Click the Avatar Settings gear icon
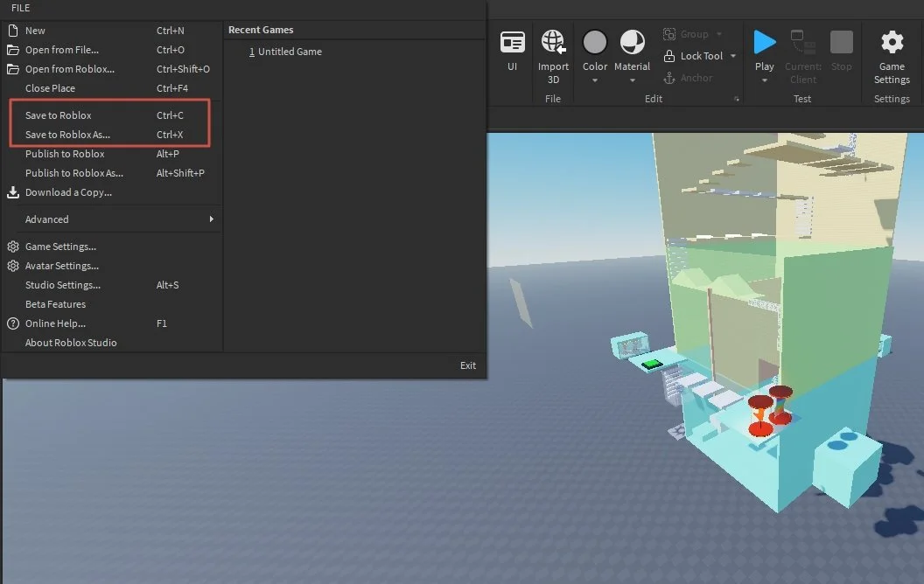This screenshot has height=584, width=924. point(13,266)
